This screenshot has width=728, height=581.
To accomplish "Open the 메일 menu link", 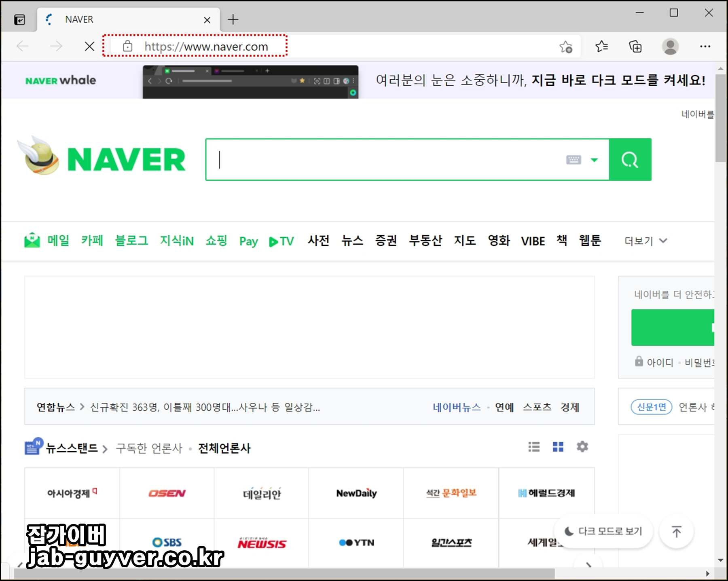I will pyautogui.click(x=58, y=241).
